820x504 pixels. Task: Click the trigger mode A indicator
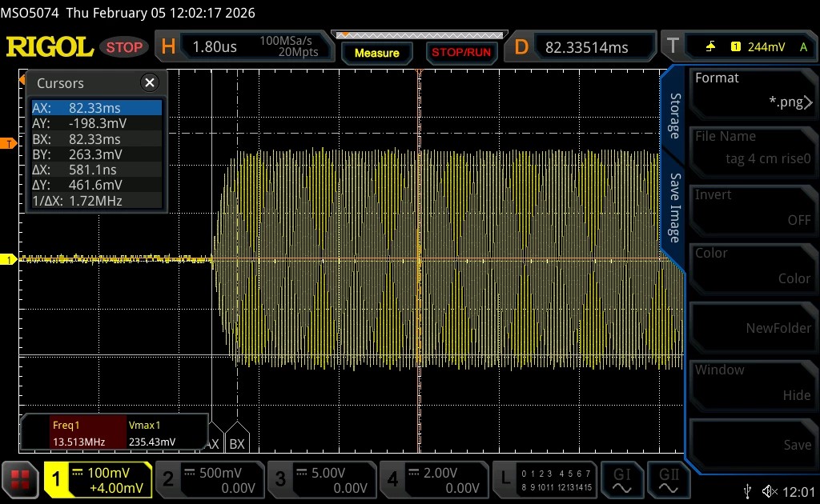pyautogui.click(x=803, y=47)
